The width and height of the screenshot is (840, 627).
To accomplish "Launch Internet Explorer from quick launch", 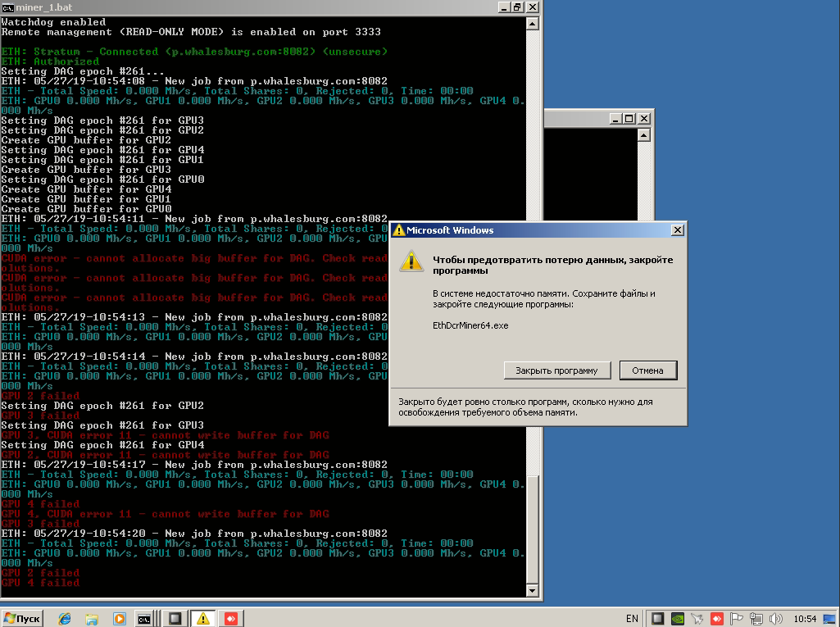I will [65, 619].
